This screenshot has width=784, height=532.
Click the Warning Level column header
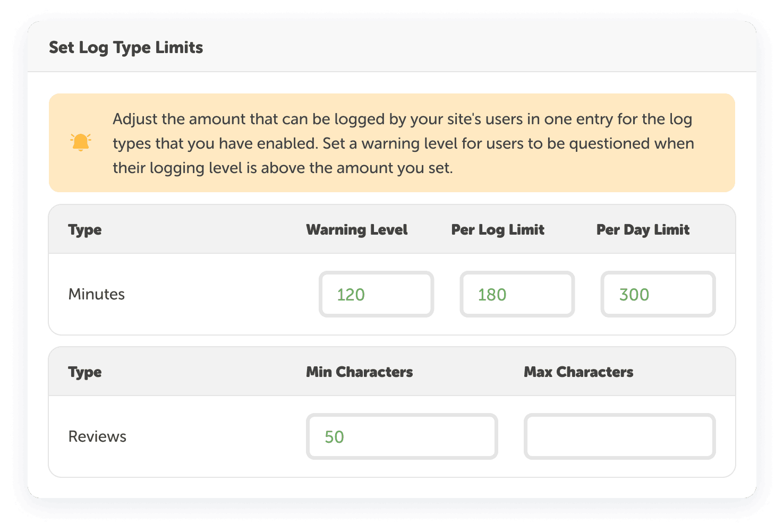point(356,229)
